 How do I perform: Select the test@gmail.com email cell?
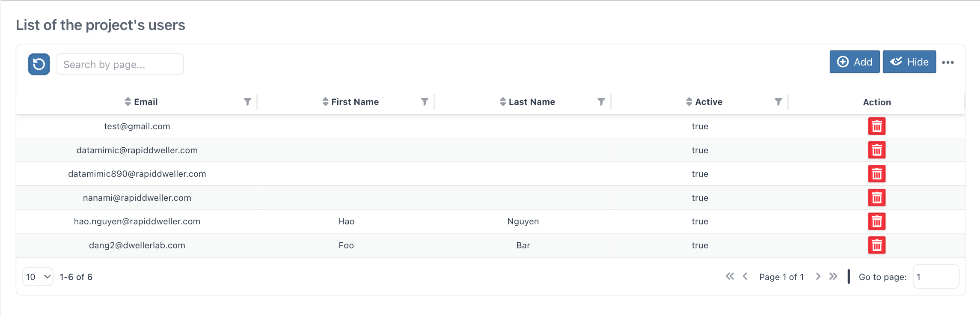pos(137,126)
